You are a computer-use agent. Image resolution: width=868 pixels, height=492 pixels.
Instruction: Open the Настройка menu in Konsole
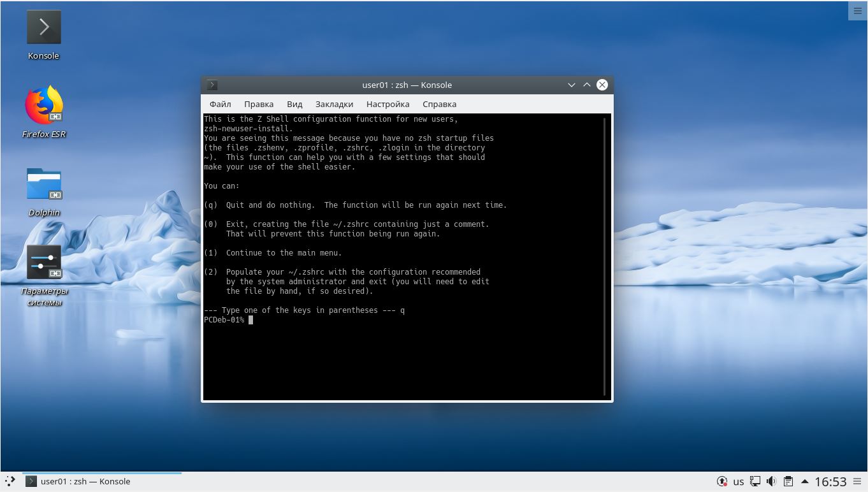click(387, 104)
